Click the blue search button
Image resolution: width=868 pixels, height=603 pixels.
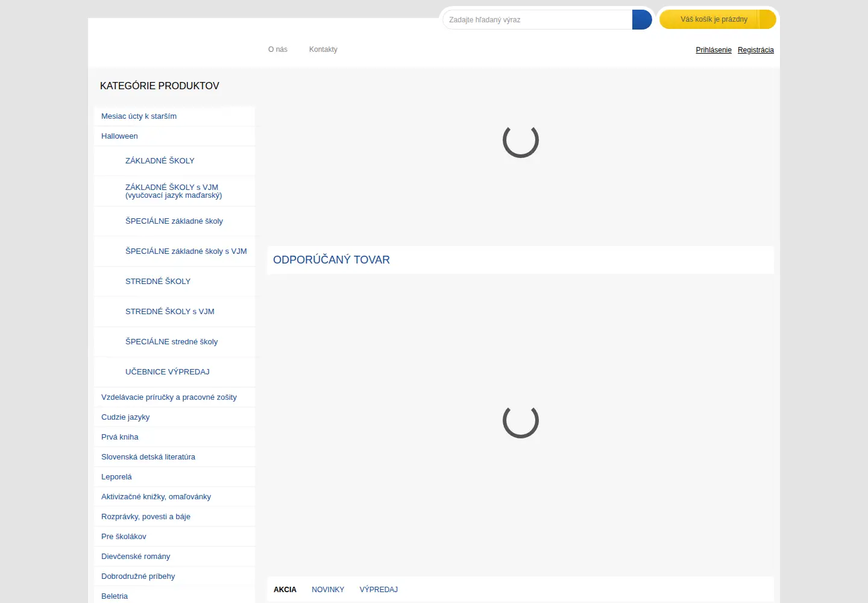pyautogui.click(x=642, y=19)
